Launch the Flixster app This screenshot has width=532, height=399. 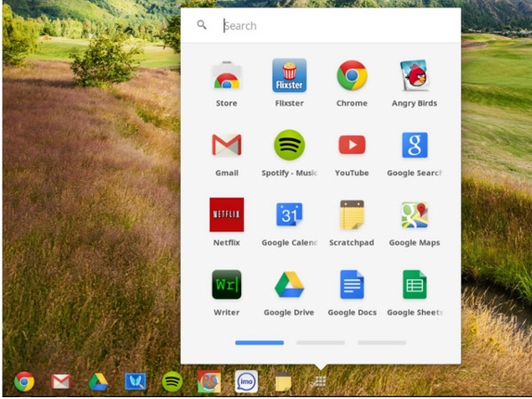(289, 75)
